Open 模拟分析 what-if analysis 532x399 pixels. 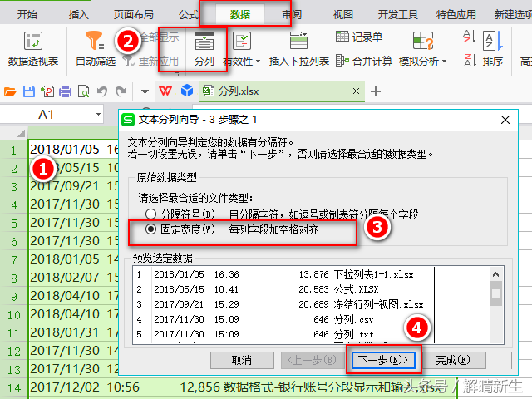coord(422,49)
